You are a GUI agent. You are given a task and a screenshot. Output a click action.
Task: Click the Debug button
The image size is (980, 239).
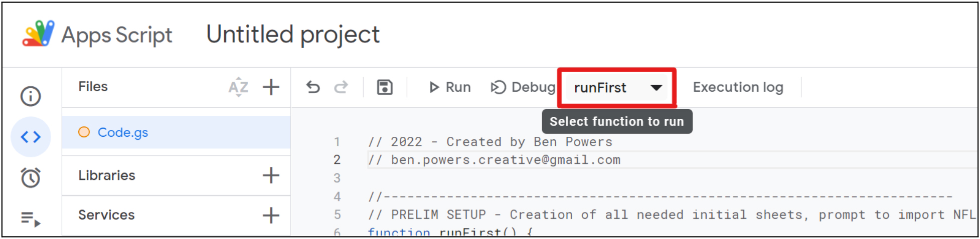point(523,87)
